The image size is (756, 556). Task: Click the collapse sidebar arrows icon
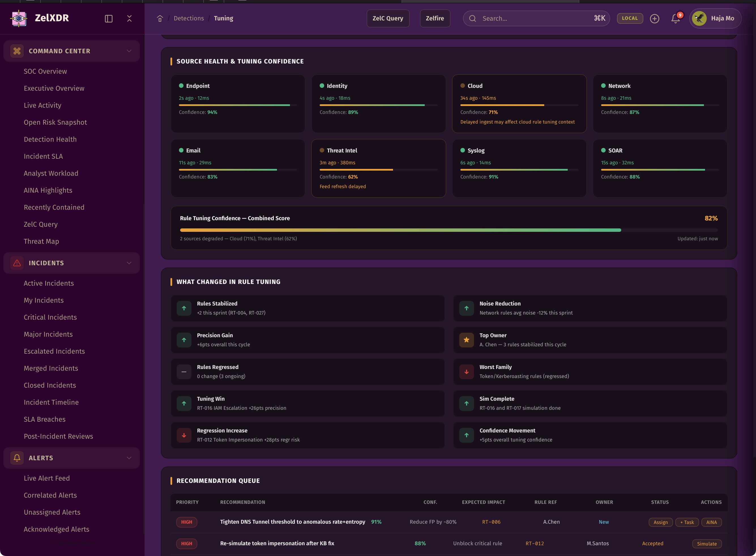tap(129, 18)
